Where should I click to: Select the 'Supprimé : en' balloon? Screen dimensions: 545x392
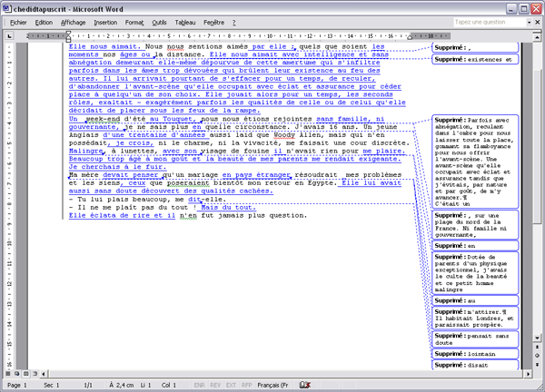[475, 246]
